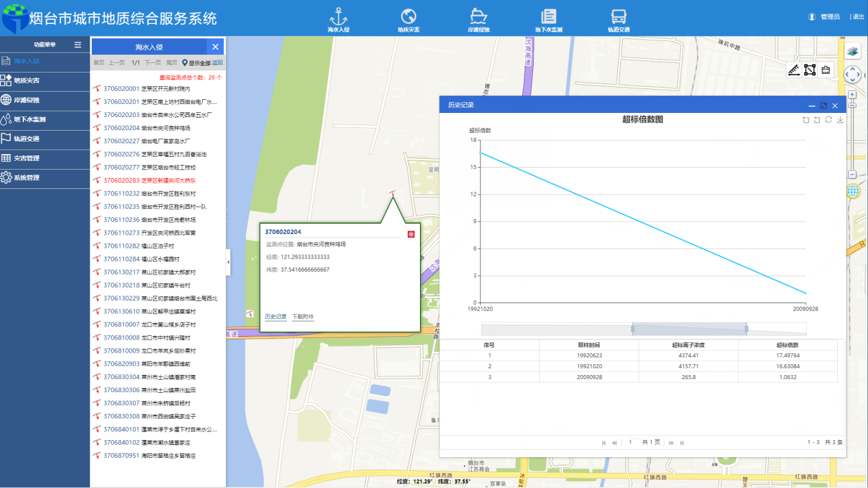
Task: Collapse the left results panel with arrow handle
Action: pyautogui.click(x=228, y=262)
